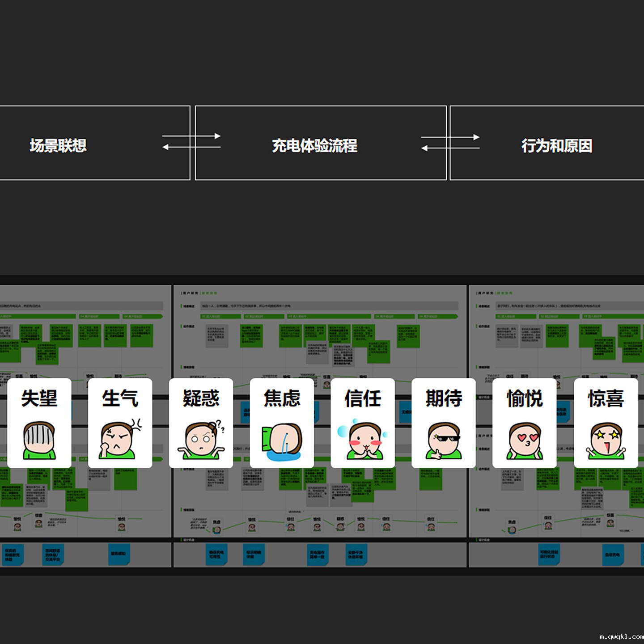Click the 失望 disappointed emoji card

point(39,423)
